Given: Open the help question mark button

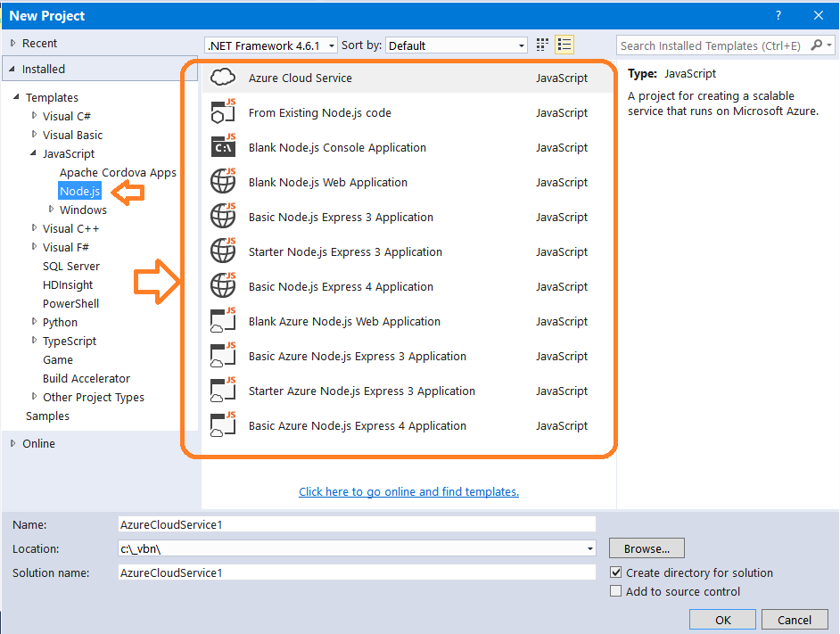Looking at the screenshot, I should coord(778,15).
